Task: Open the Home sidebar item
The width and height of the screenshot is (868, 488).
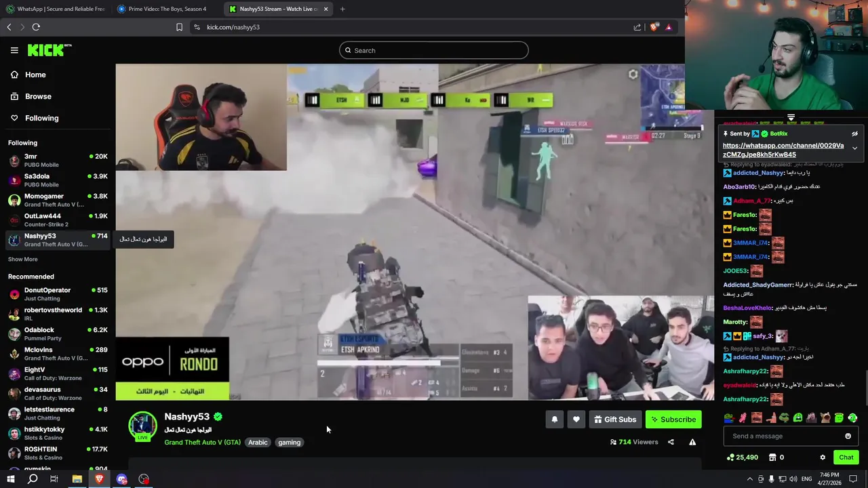Action: (35, 75)
